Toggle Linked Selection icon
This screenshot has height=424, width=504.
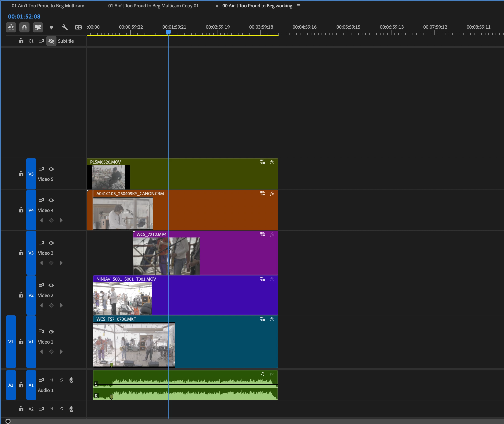pyautogui.click(x=38, y=27)
